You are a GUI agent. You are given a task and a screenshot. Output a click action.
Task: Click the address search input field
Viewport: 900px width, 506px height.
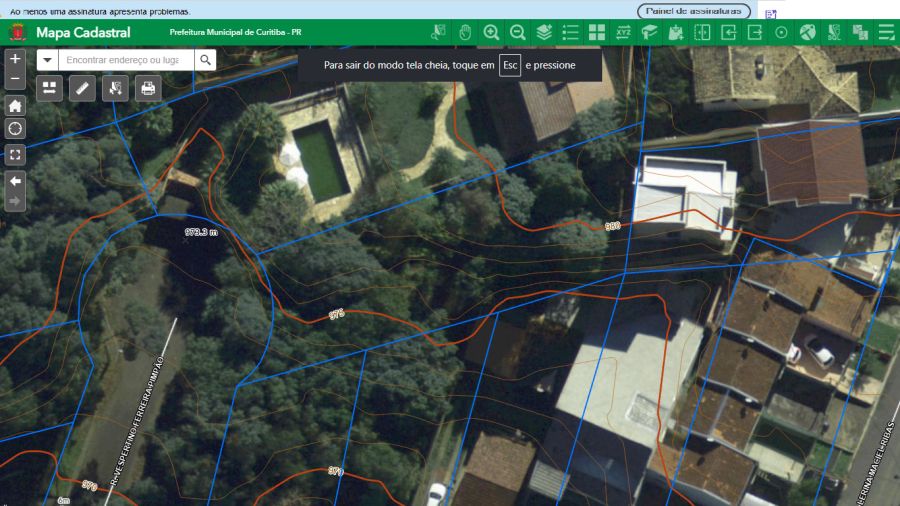tap(125, 60)
